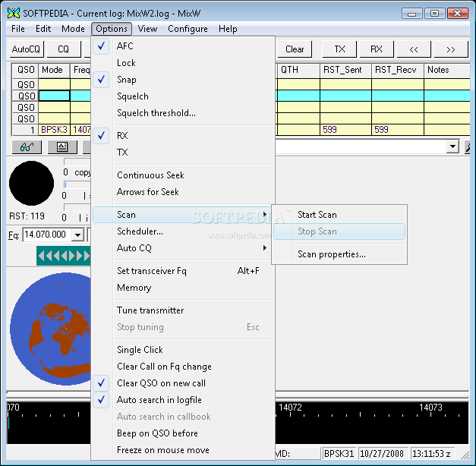Image resolution: width=476 pixels, height=466 pixels.
Task: Click the black tuning indicator circle
Action: pos(31,184)
